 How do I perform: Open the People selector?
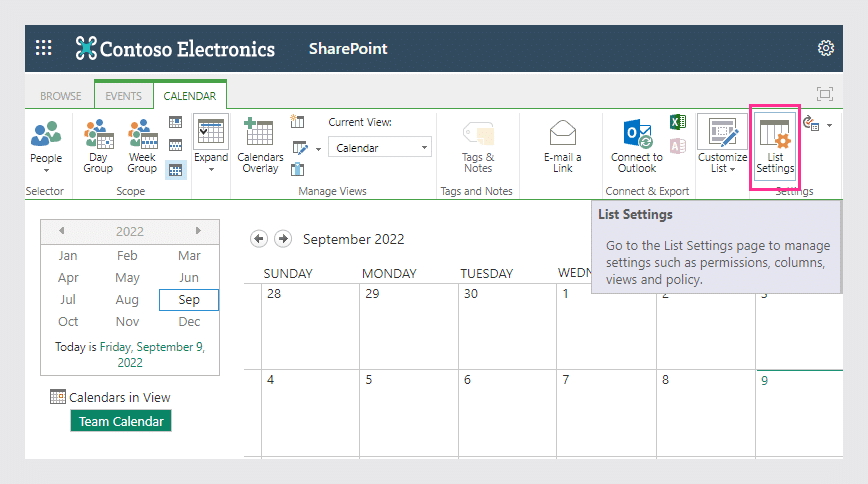coord(46,147)
